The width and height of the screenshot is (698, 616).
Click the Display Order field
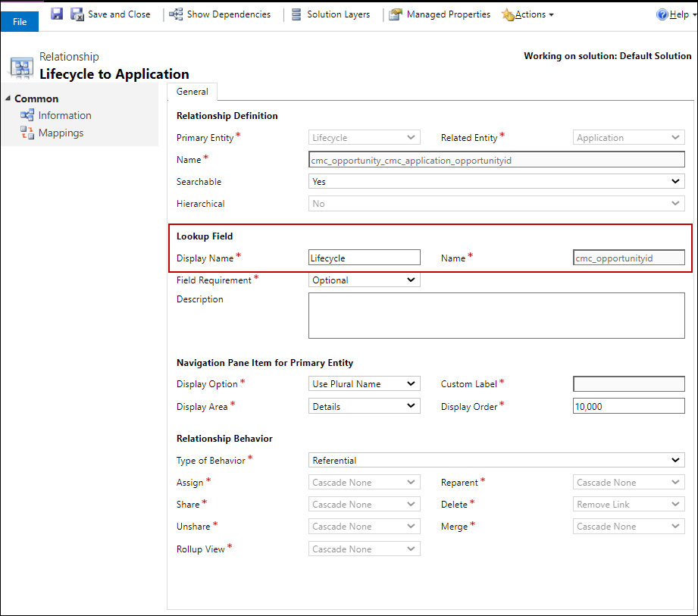[x=628, y=407]
